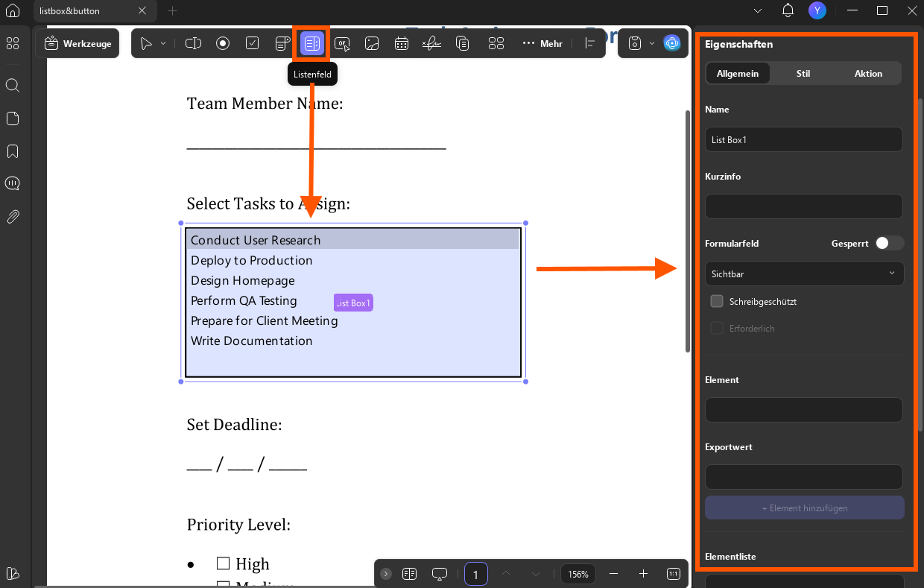Expand the save options dropdown arrow
Viewport: 924px width, 588px height.
tap(652, 43)
